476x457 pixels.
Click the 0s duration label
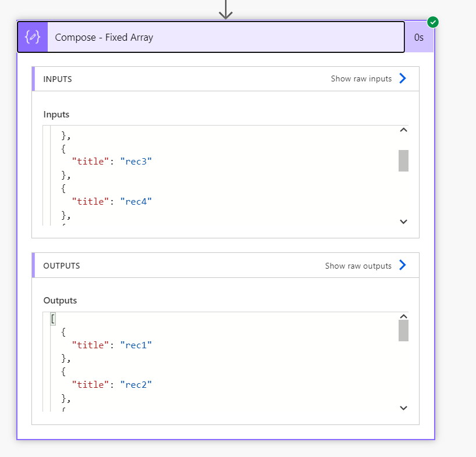point(418,37)
